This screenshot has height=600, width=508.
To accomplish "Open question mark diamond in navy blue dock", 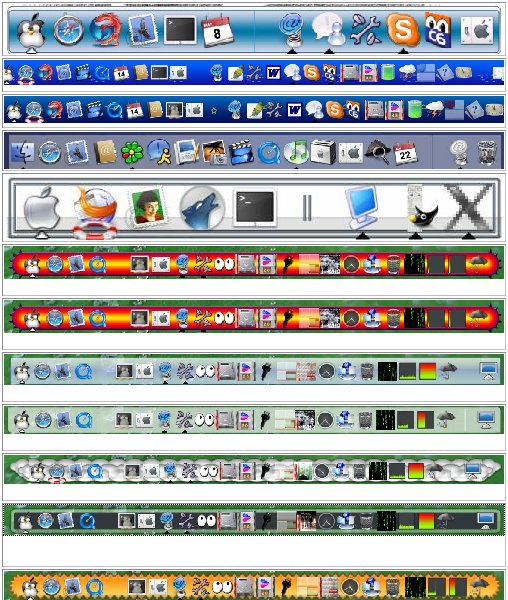I will (x=474, y=110).
